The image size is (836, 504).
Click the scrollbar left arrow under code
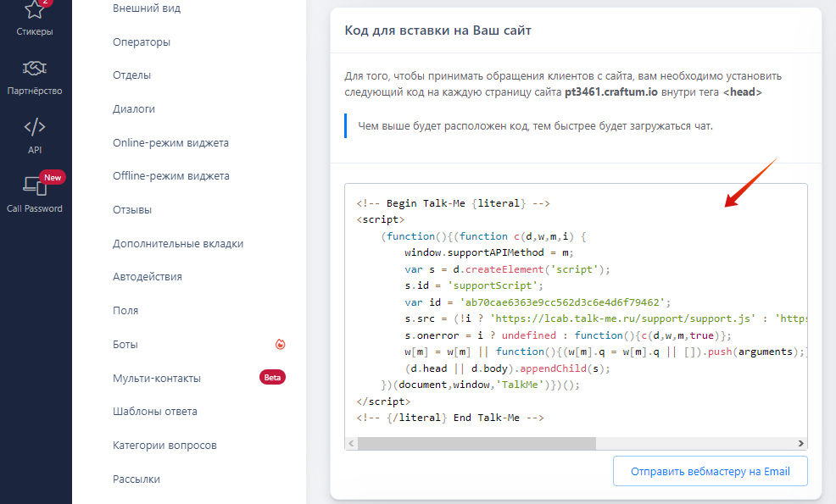tap(351, 443)
